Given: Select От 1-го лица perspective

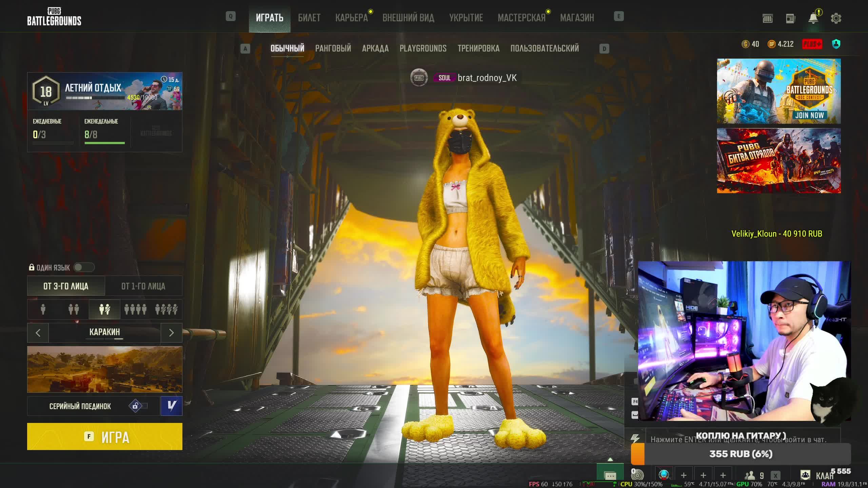Looking at the screenshot, I should point(143,286).
